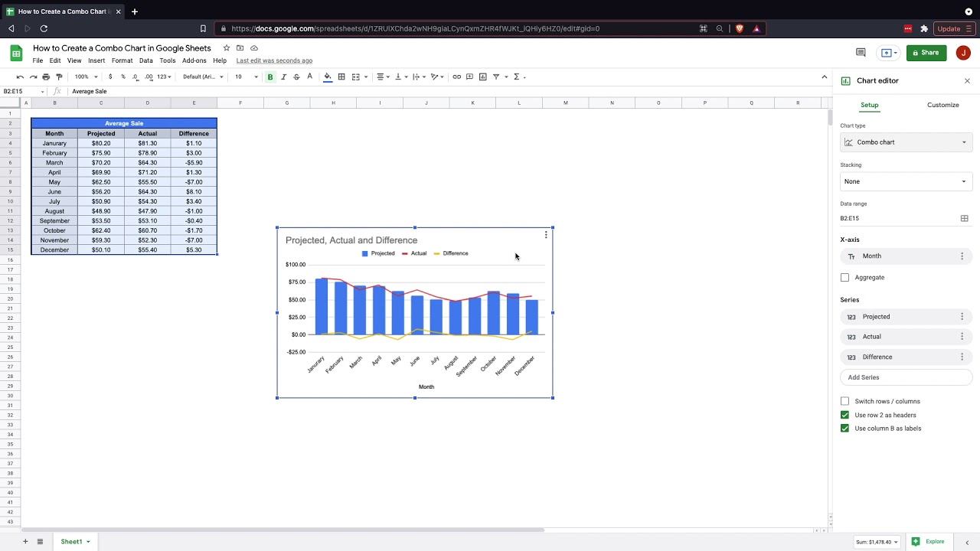Click the Add Series button
This screenshot has width=980, height=551.
(906, 377)
